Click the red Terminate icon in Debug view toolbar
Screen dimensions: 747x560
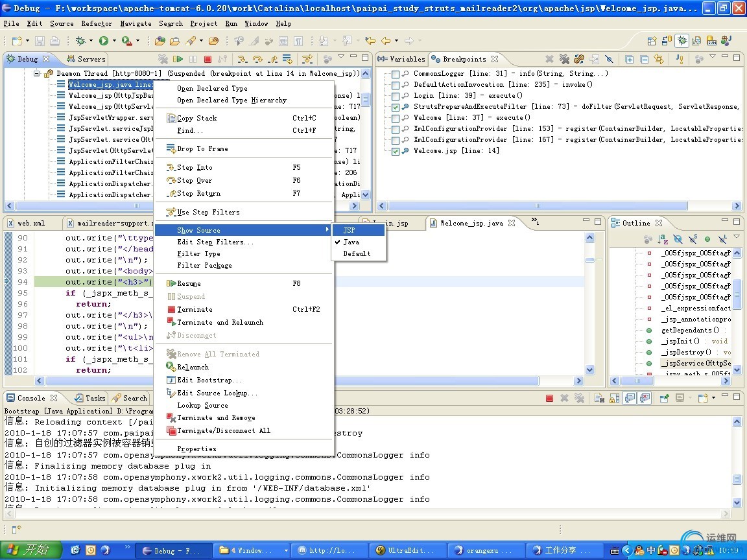click(x=207, y=59)
